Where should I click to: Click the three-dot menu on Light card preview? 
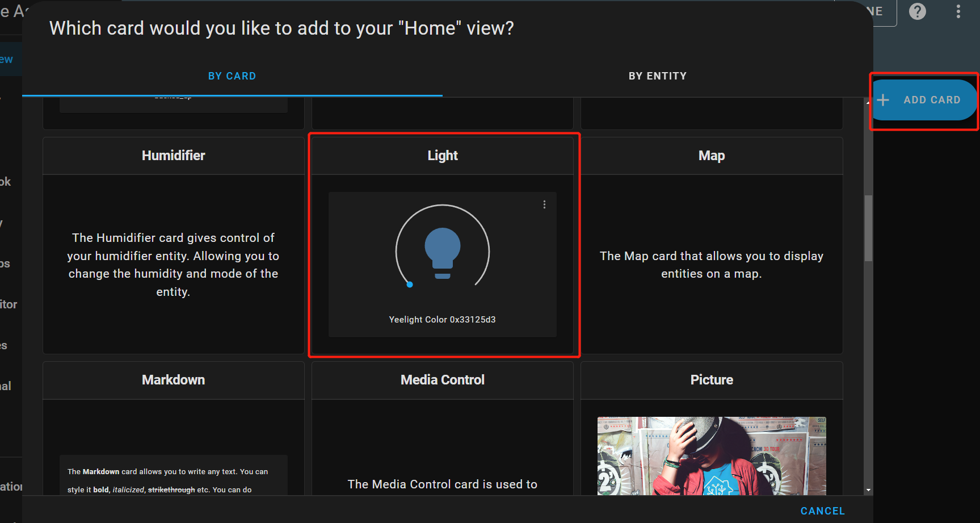coord(544,204)
